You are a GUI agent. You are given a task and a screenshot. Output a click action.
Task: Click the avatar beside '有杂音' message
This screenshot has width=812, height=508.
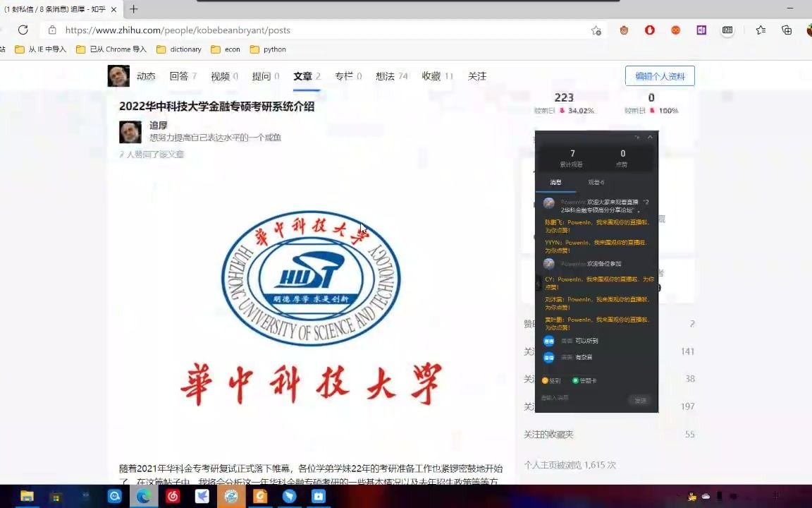549,357
